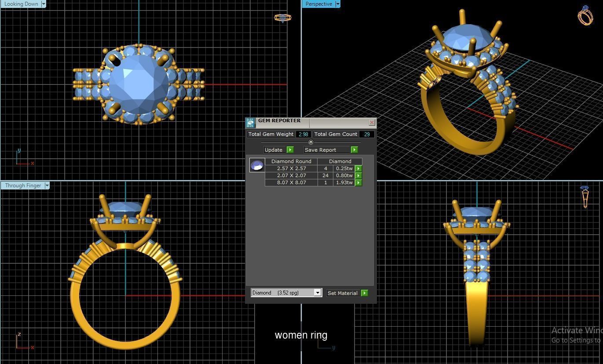Click the 2.07 X 2.07 size cell
The image size is (603, 364).
[291, 175]
